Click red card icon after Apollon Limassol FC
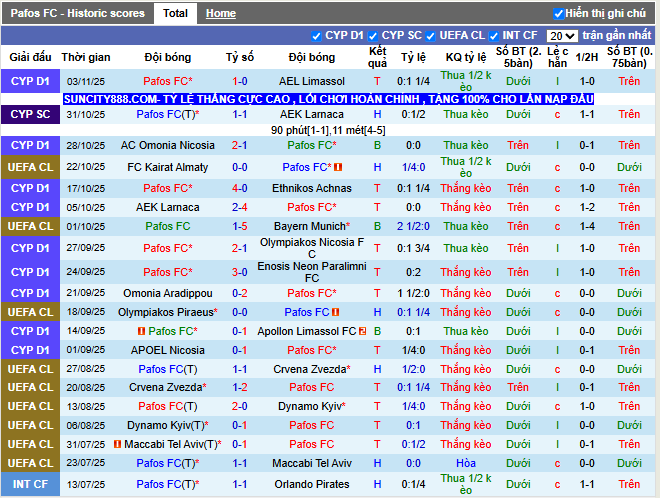 (362, 331)
